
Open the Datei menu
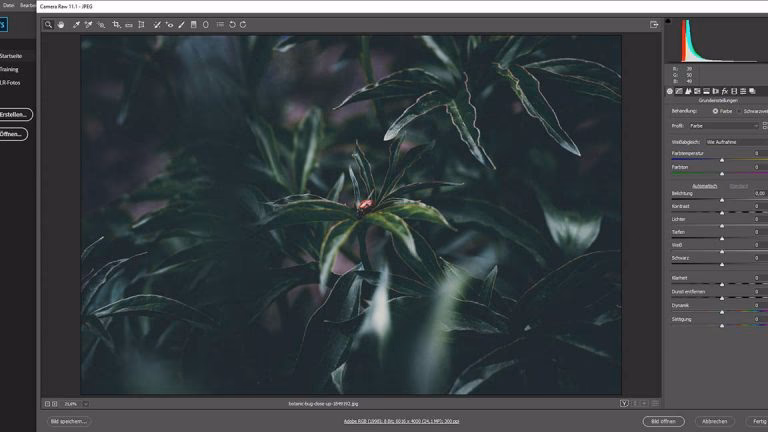[9, 5]
